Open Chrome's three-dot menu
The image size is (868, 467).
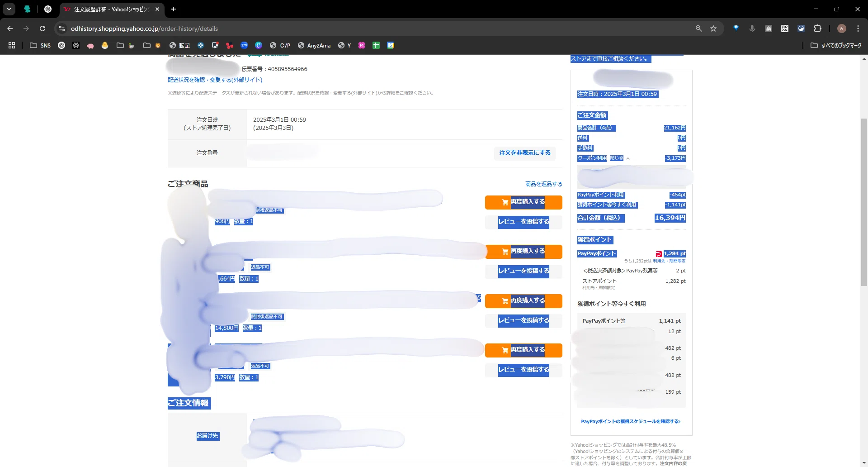coord(858,29)
